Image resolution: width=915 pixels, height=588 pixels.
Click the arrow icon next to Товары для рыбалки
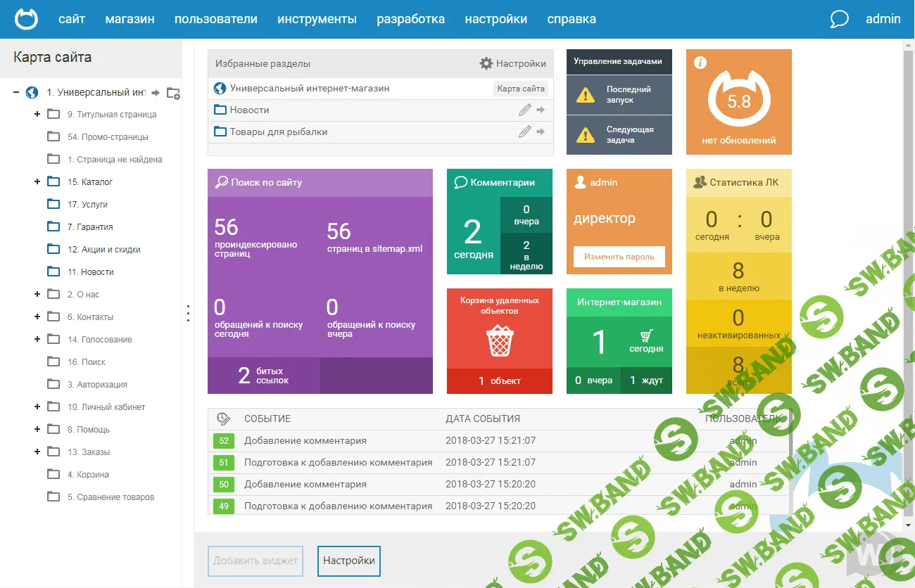541,132
